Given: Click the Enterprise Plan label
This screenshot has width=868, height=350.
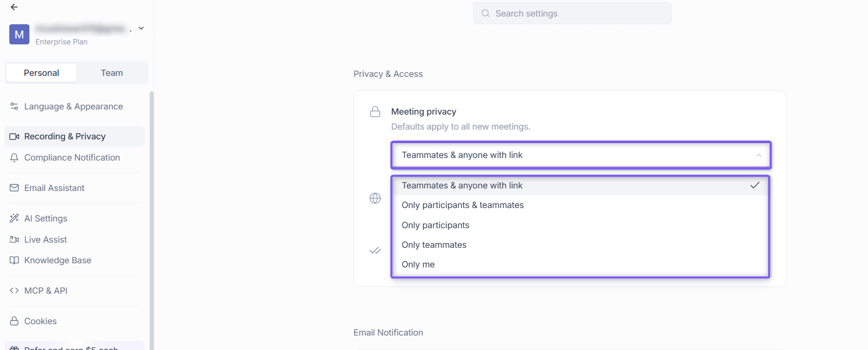Looking at the screenshot, I should tap(61, 42).
